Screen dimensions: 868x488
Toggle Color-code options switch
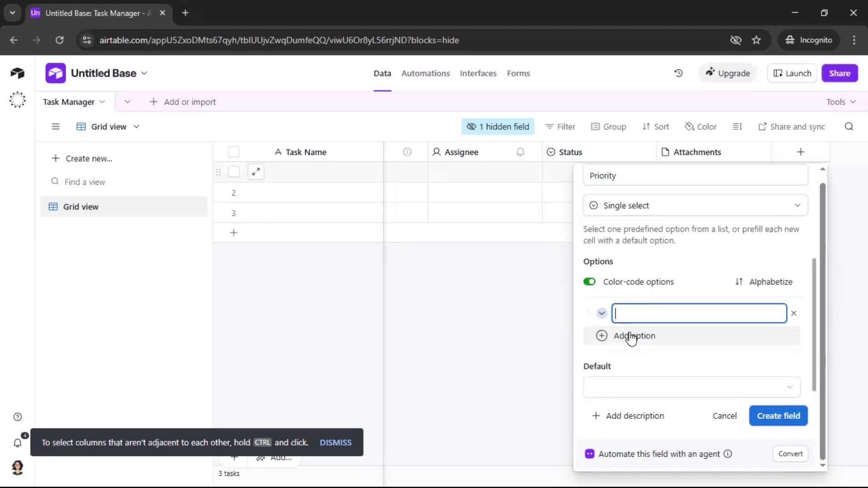(590, 282)
